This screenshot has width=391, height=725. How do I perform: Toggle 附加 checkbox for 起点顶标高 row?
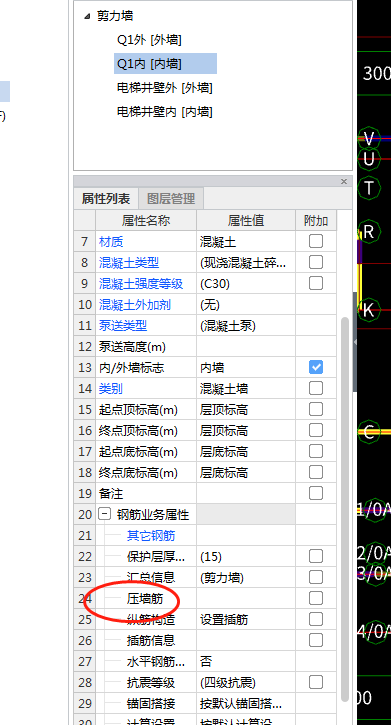pos(316,409)
